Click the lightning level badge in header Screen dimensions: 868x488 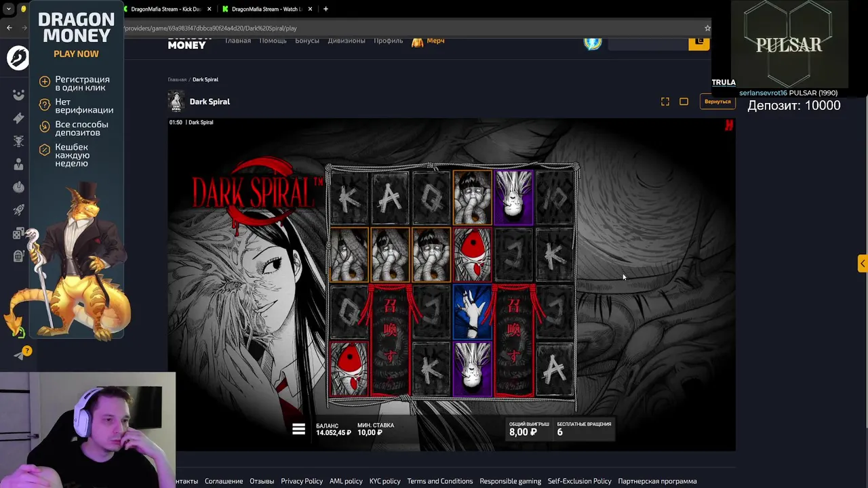click(593, 43)
